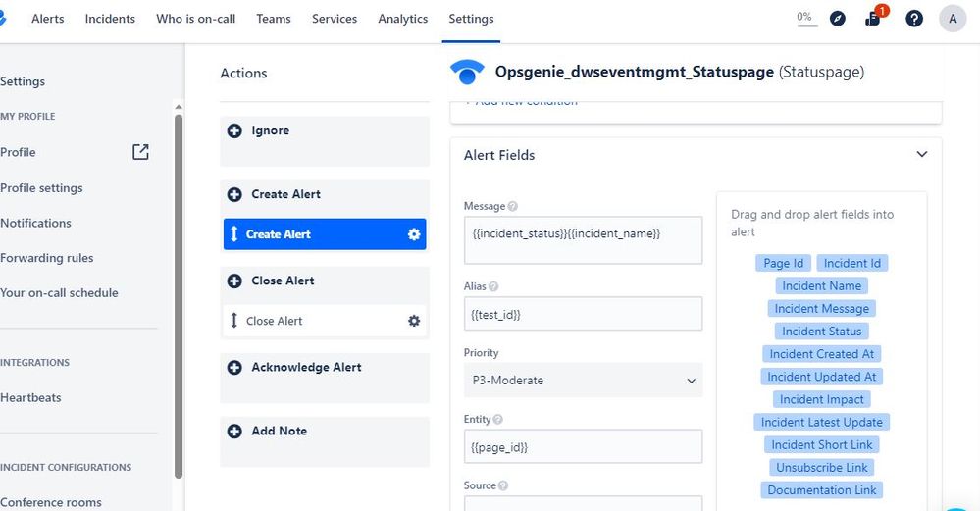Open notifications icon with red badge

pyautogui.click(x=874, y=17)
